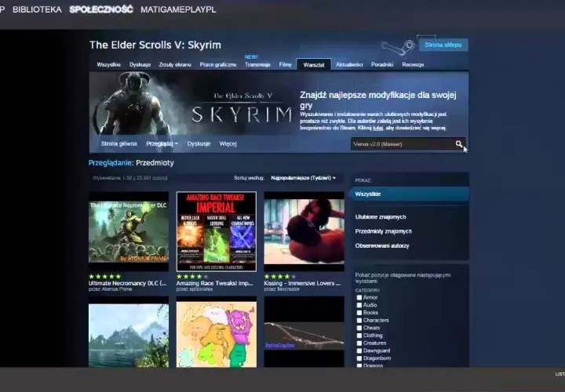Screen dimensions: 565x392
Task: Select the Warsztat tab
Action: tap(313, 65)
